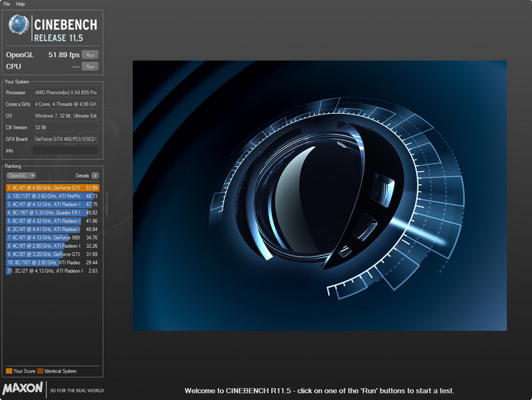This screenshot has width=532, height=400.
Task: Click the empty Info input field
Action: coord(66,151)
